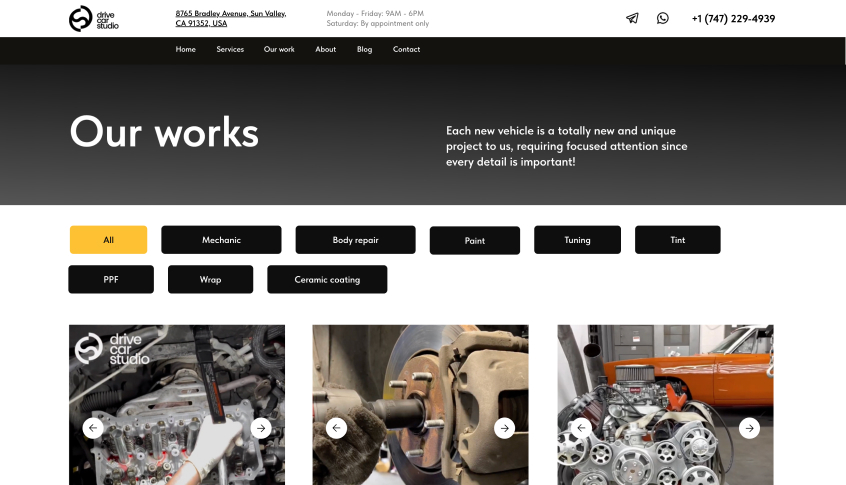
Task: Open the WhatsApp contact icon
Action: [663, 18]
